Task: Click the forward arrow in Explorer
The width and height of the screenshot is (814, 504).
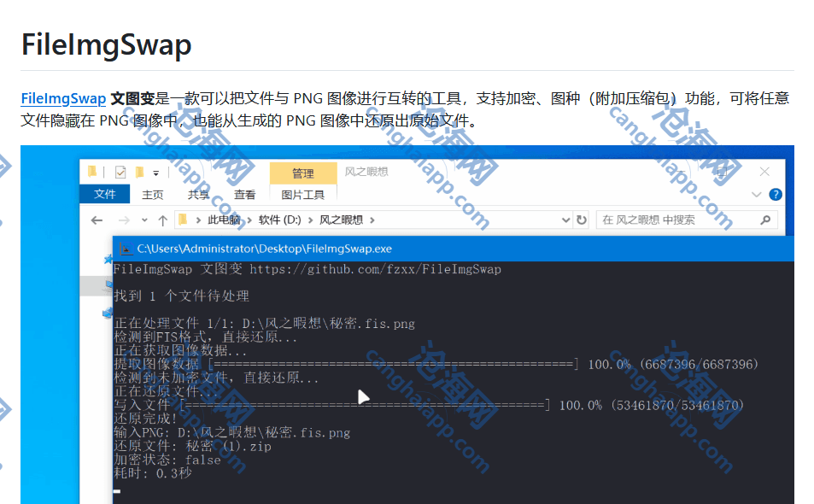Action: click(x=122, y=220)
